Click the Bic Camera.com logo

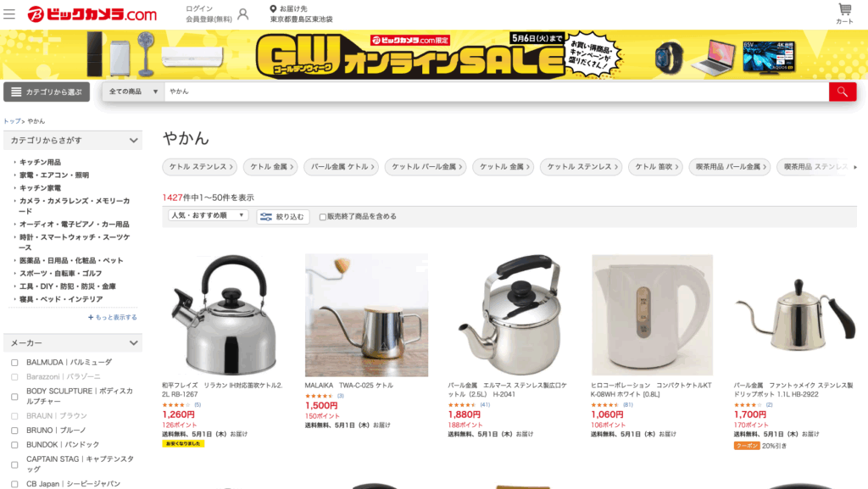click(x=92, y=14)
